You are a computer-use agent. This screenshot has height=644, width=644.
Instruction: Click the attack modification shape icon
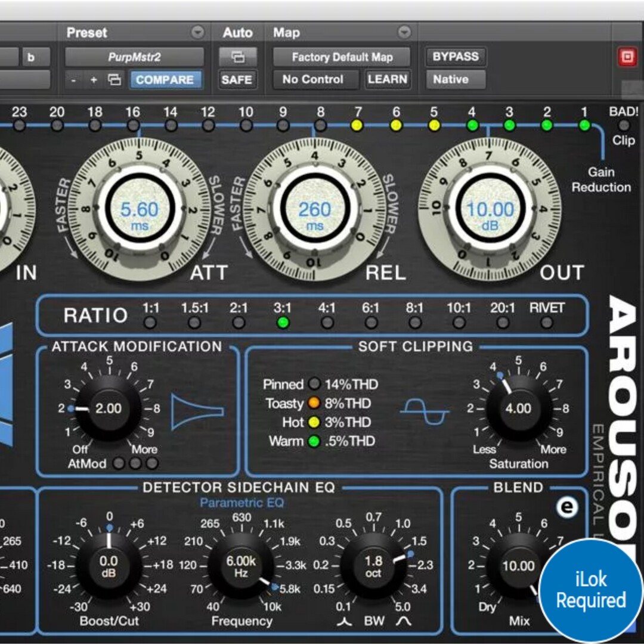(x=197, y=411)
